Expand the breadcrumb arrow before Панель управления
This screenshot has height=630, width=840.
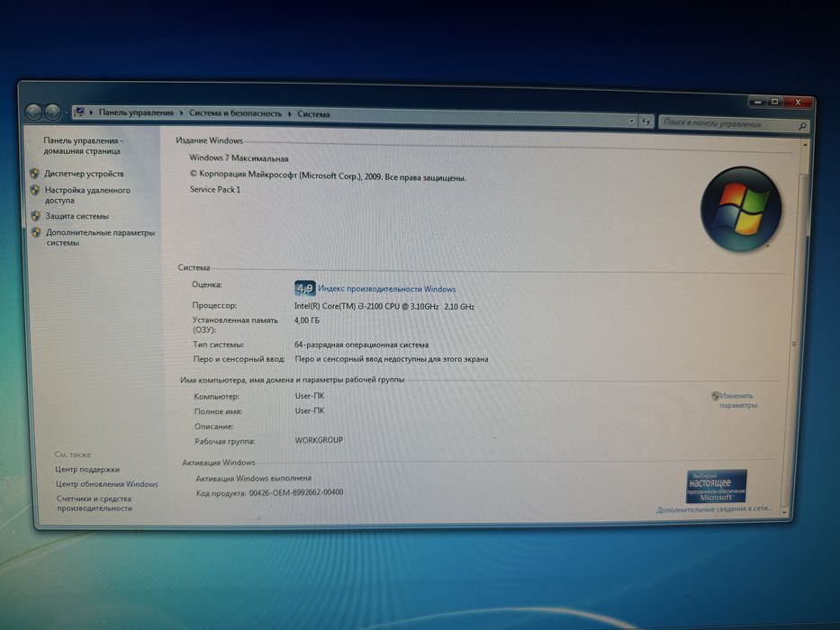pos(92,112)
